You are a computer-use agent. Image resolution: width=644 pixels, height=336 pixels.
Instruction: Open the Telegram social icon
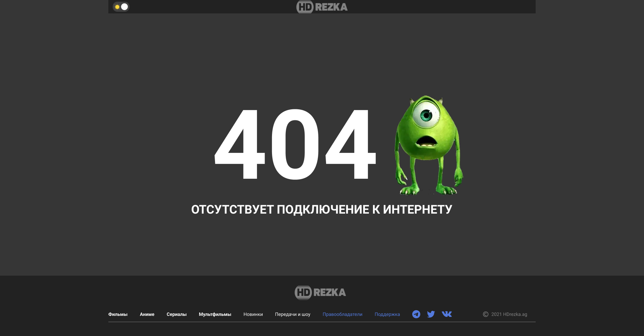click(416, 314)
